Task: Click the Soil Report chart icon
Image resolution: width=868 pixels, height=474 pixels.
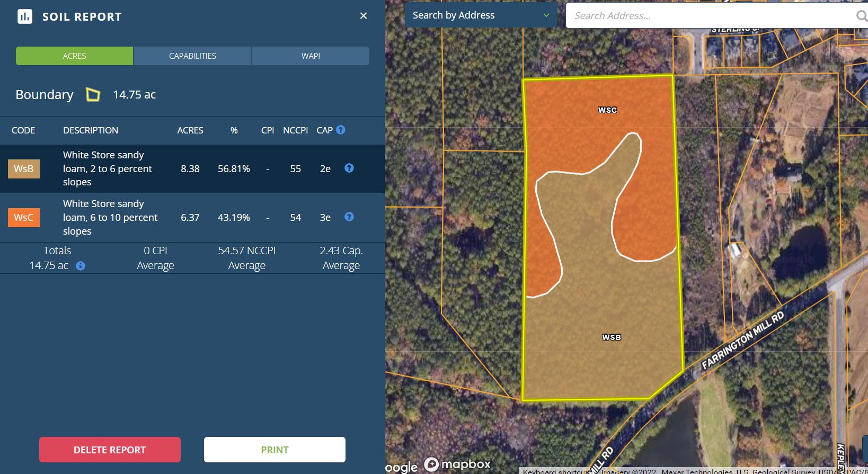Action: (x=25, y=16)
